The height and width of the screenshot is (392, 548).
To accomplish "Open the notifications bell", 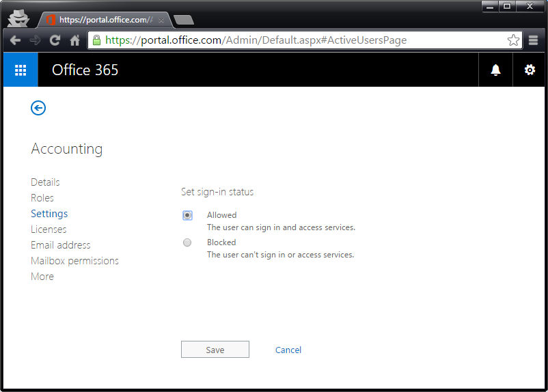I will pyautogui.click(x=495, y=70).
